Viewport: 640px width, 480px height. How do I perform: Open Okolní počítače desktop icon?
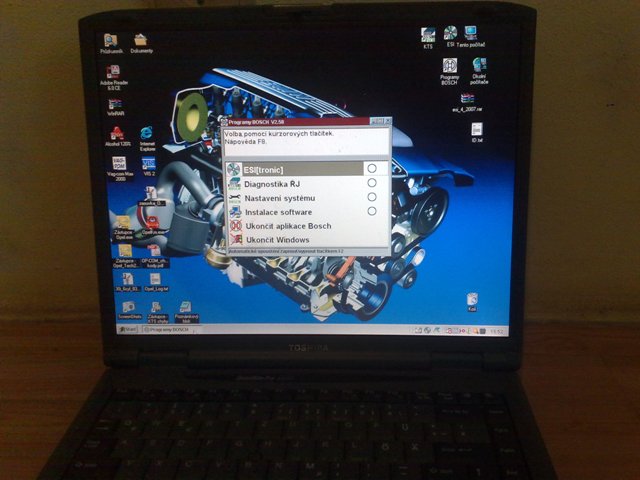click(480, 65)
